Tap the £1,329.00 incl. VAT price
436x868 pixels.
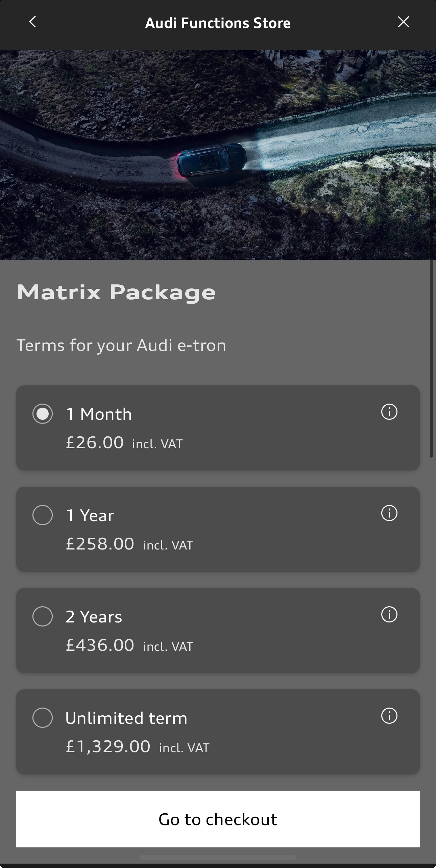137,747
